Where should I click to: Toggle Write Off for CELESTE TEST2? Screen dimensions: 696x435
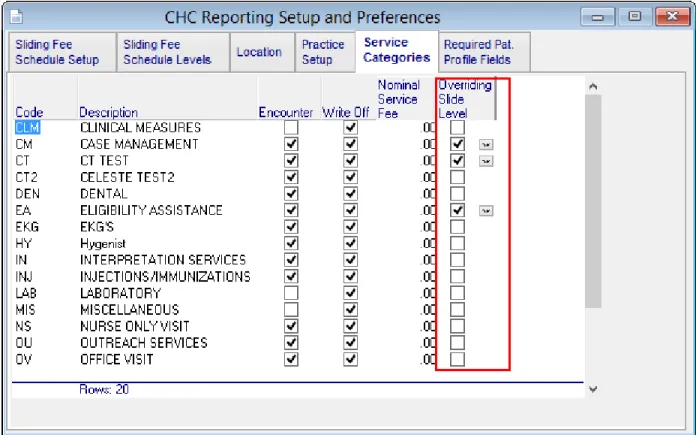point(350,178)
